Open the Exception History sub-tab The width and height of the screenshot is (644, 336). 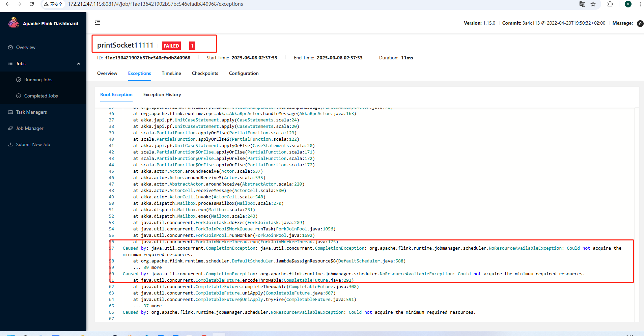pyautogui.click(x=162, y=94)
